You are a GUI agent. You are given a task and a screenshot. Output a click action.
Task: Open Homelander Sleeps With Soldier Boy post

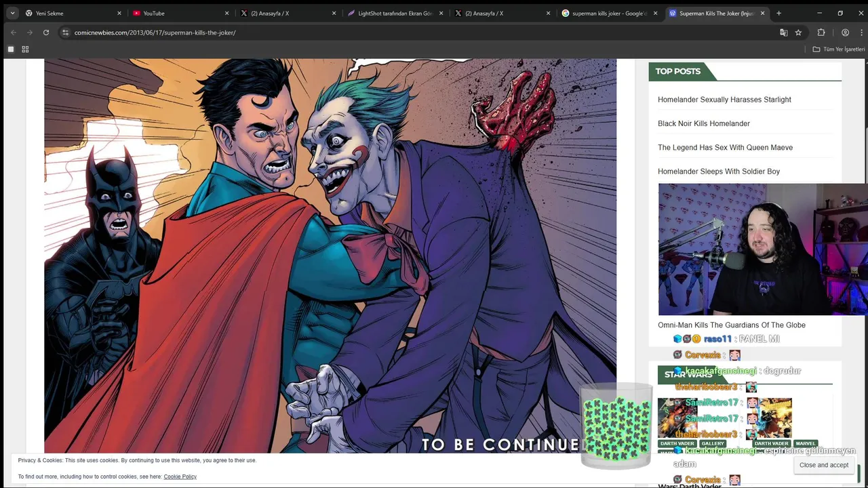(x=719, y=171)
